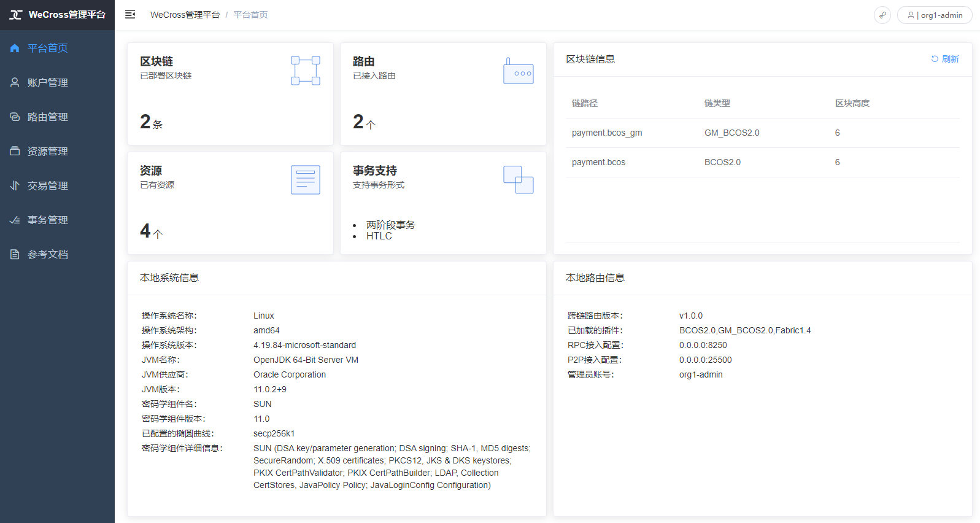Click the 已部署区块链 subtitle
The image size is (980, 523).
click(166, 76)
